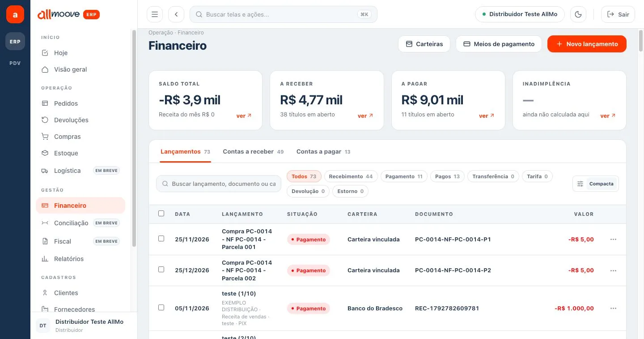Filter by the Pagamento 11 chip
644x339 pixels.
[x=404, y=176]
